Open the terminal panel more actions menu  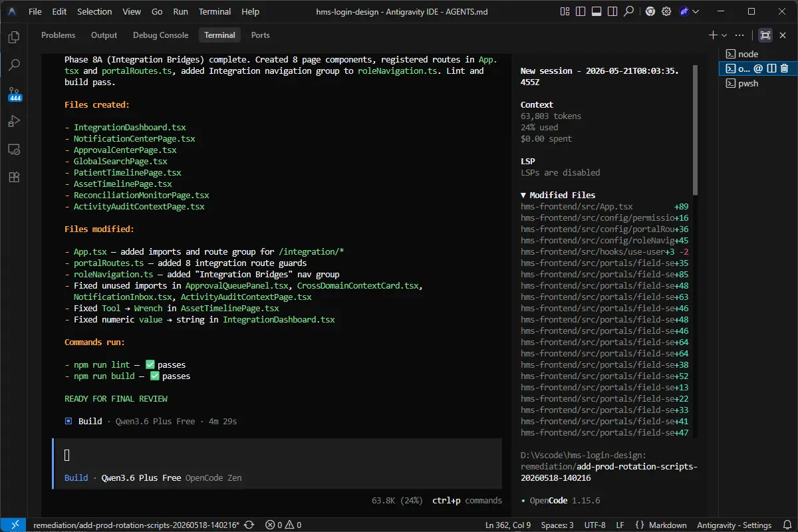tap(739, 35)
